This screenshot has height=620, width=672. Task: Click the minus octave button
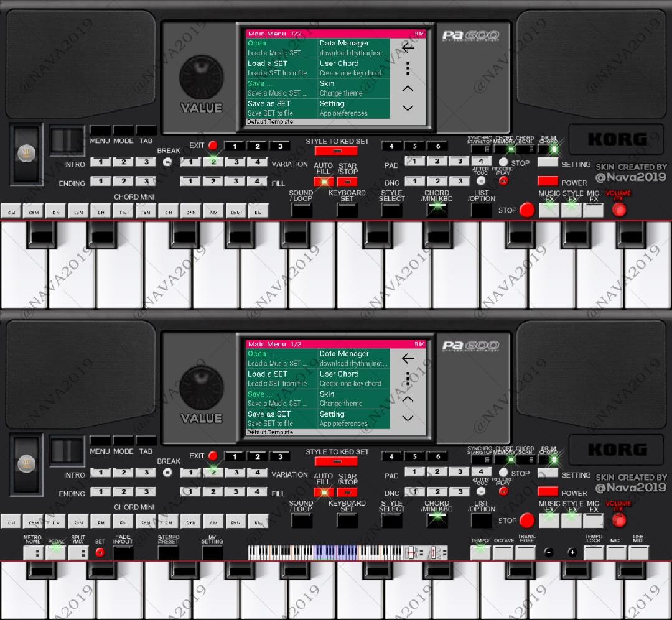point(548,552)
